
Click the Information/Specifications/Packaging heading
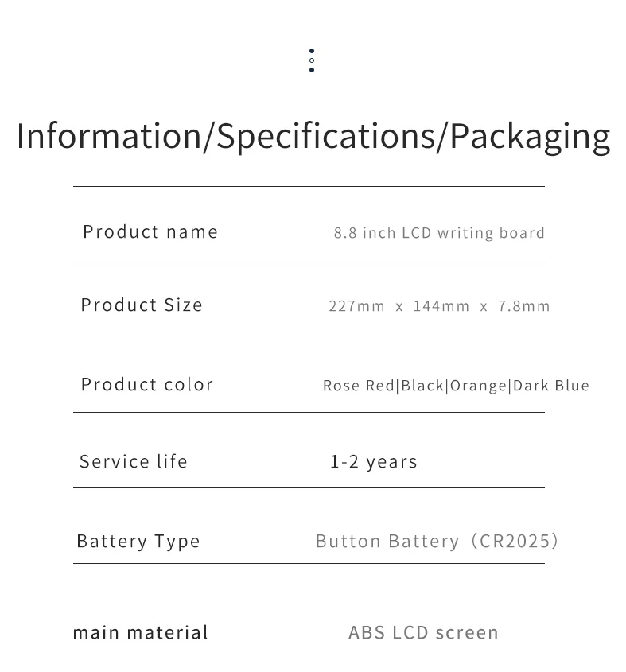coord(313,136)
